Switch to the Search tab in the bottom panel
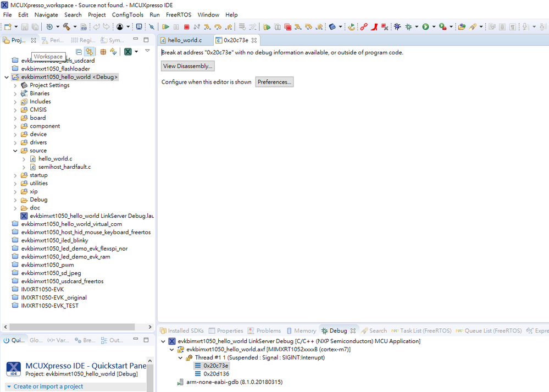549x392 pixels. 374,330
